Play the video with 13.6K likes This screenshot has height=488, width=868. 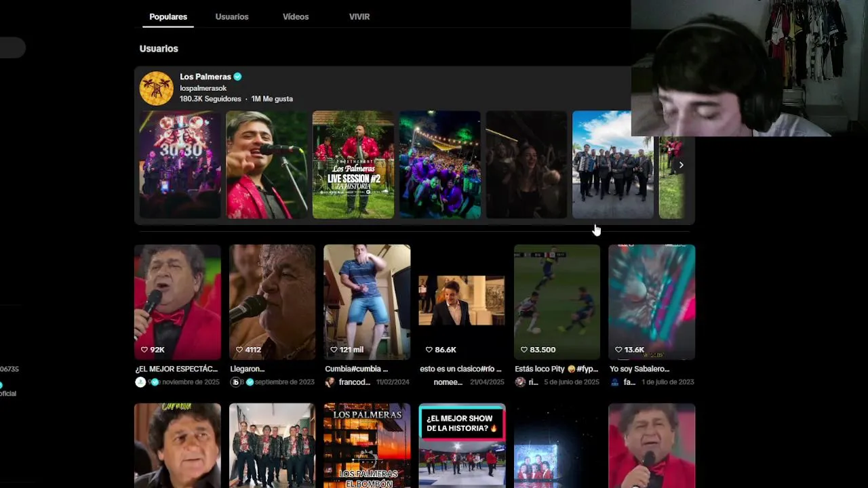click(x=652, y=302)
